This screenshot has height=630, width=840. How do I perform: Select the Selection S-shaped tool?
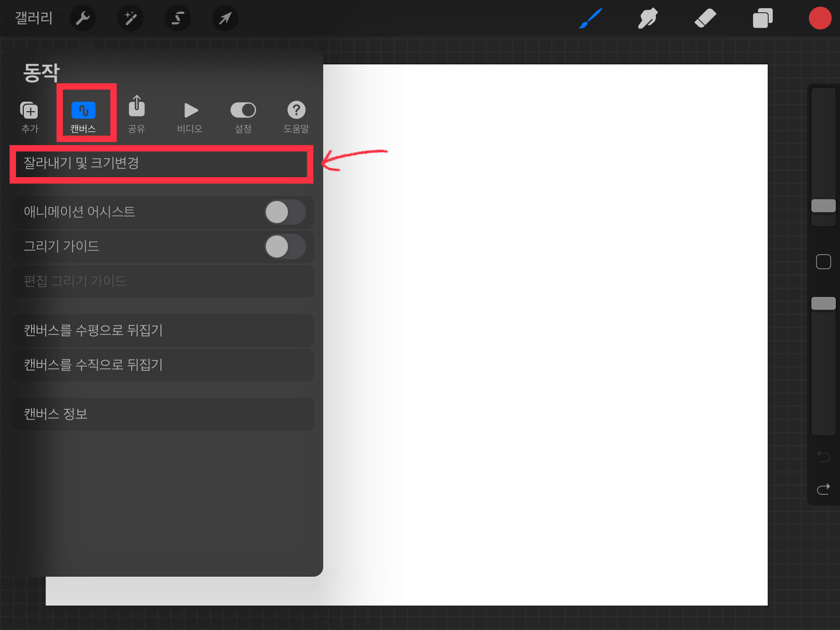click(x=178, y=18)
